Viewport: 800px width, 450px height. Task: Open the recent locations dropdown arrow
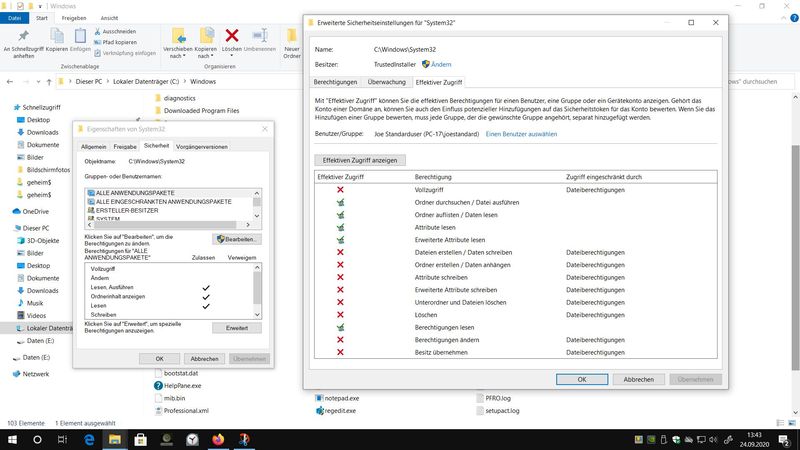click(38, 82)
